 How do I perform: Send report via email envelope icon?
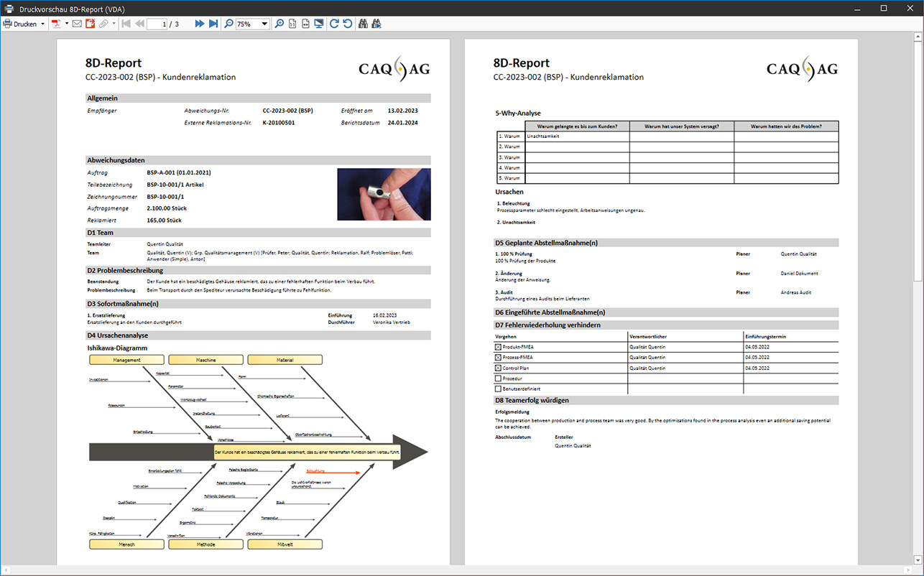(77, 24)
